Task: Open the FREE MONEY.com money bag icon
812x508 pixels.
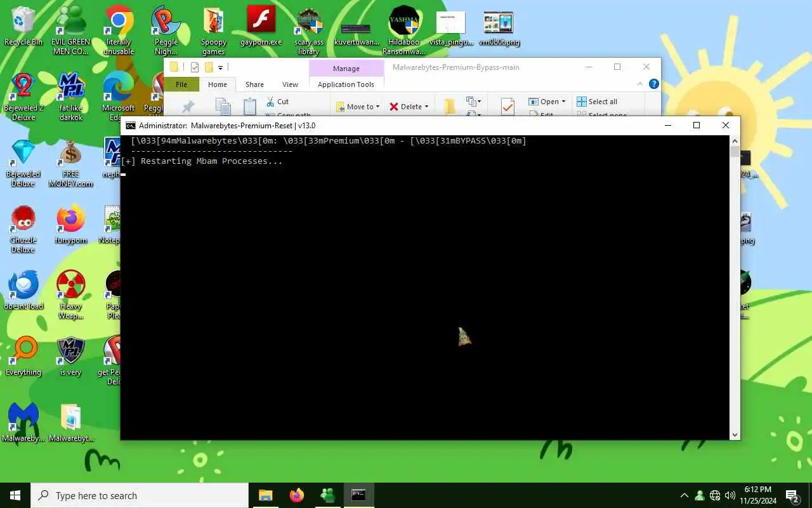Action: (x=71, y=163)
